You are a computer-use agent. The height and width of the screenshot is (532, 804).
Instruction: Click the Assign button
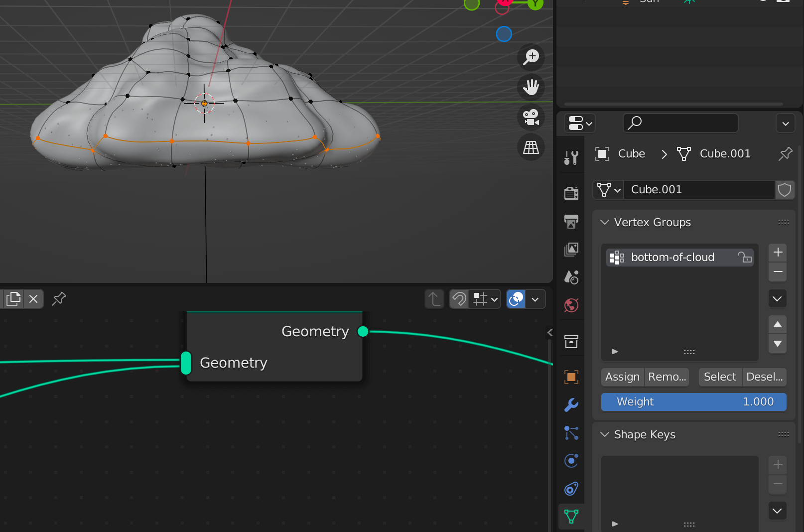[x=622, y=377]
